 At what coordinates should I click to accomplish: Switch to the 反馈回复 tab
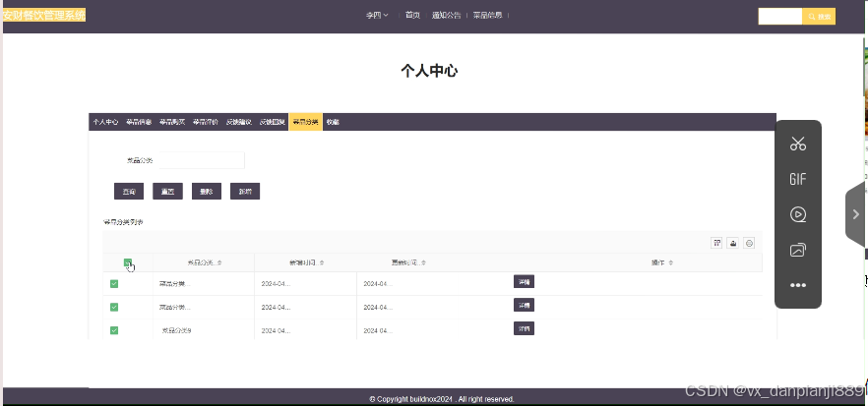coord(273,122)
